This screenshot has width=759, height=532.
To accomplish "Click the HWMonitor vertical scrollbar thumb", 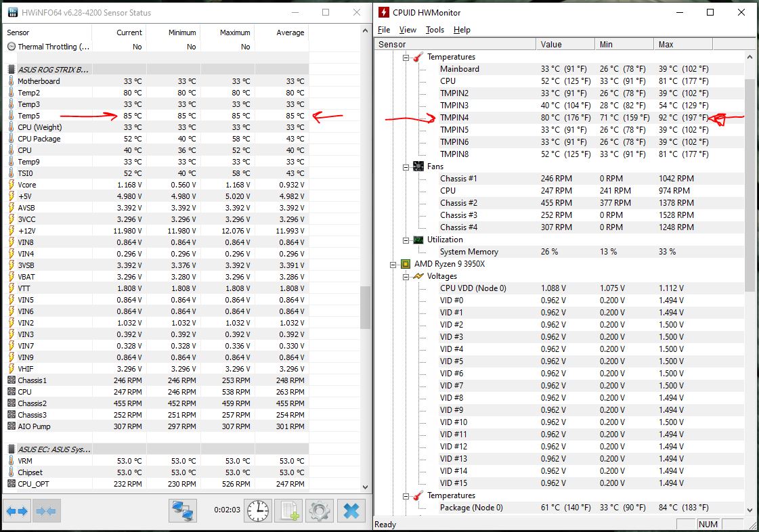I will pos(750,185).
